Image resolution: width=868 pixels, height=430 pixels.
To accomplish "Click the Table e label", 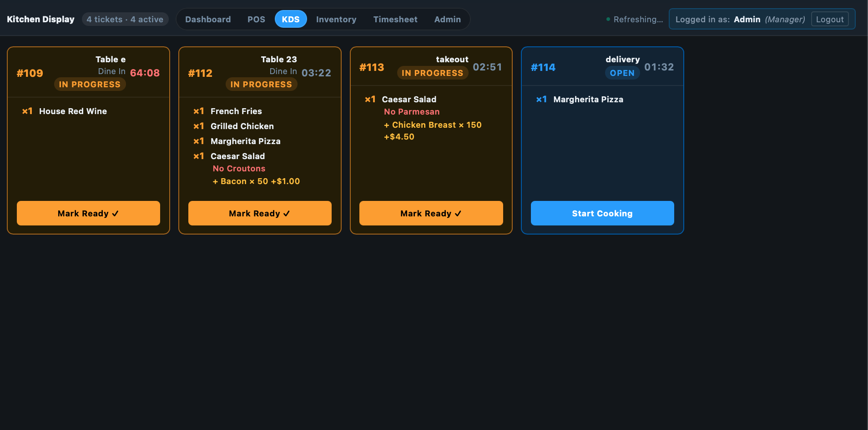I will [111, 59].
